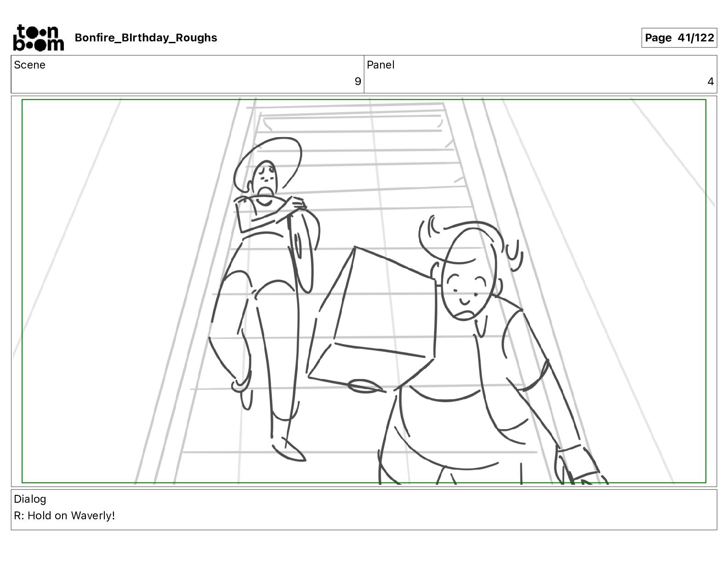Click the Toon Boom logo
728x563 pixels.
[x=39, y=38]
